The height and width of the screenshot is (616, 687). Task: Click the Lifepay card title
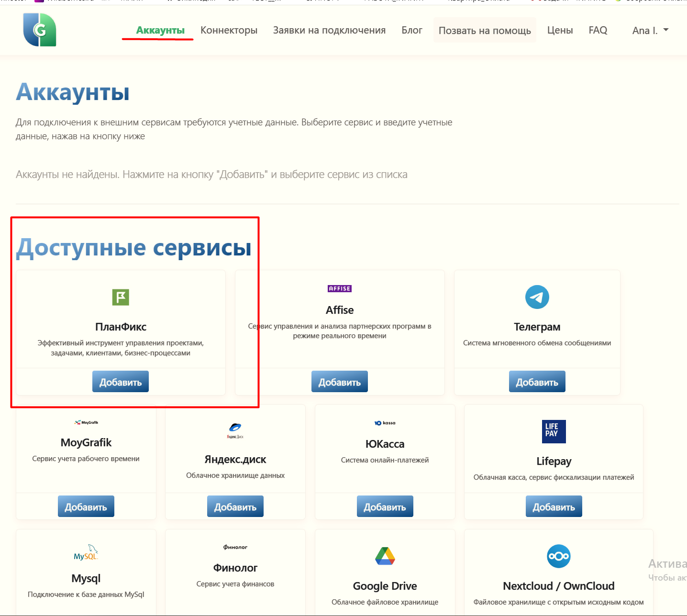pyautogui.click(x=554, y=461)
